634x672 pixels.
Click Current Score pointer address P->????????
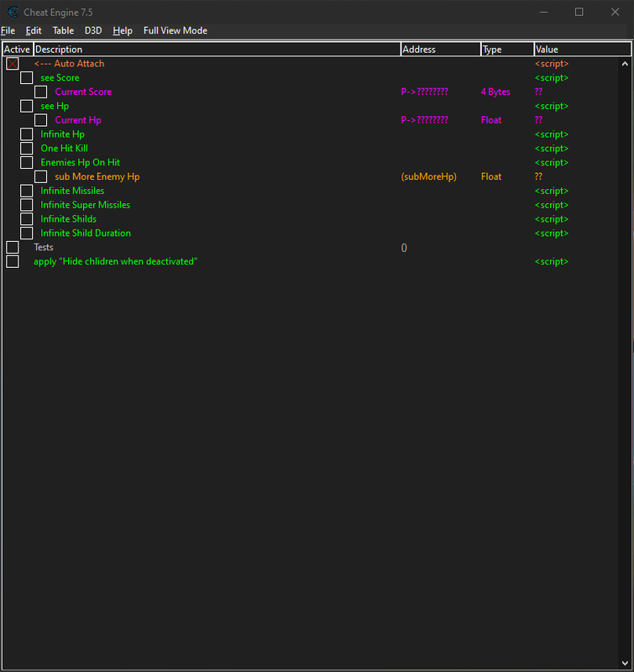pos(425,92)
